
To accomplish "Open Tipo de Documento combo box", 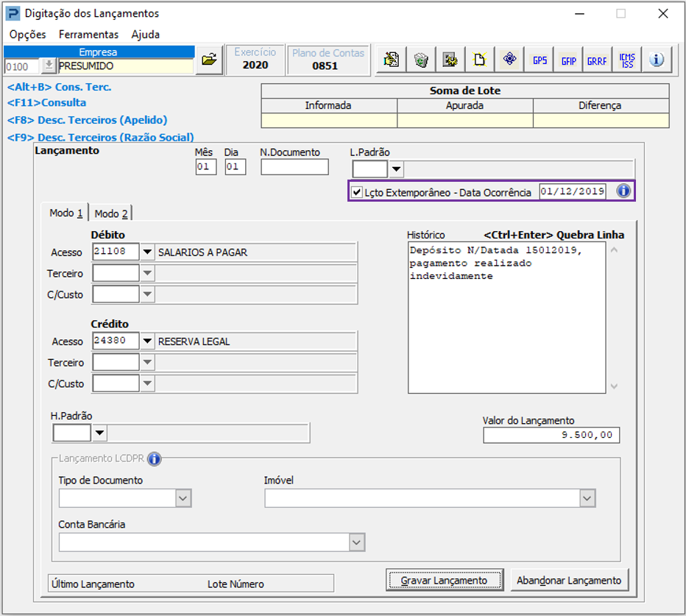I will pos(124,498).
